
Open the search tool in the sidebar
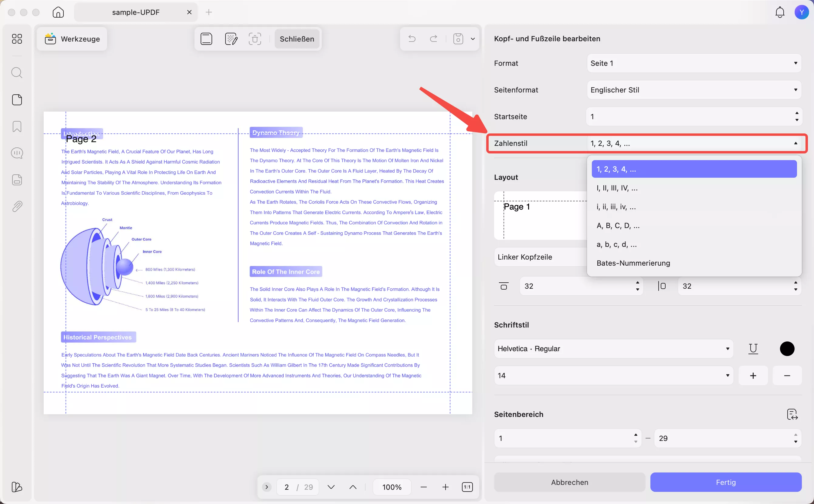pyautogui.click(x=17, y=72)
